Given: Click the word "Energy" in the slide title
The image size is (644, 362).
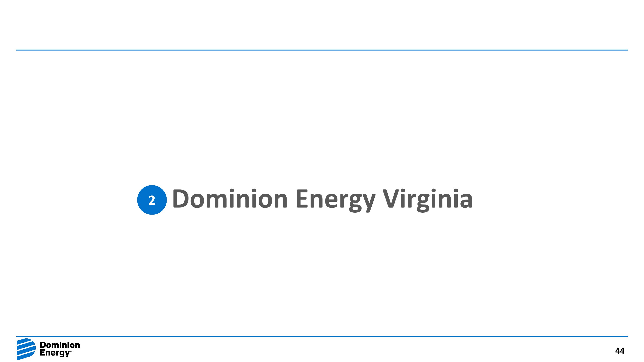Looking at the screenshot, I should tap(336, 199).
